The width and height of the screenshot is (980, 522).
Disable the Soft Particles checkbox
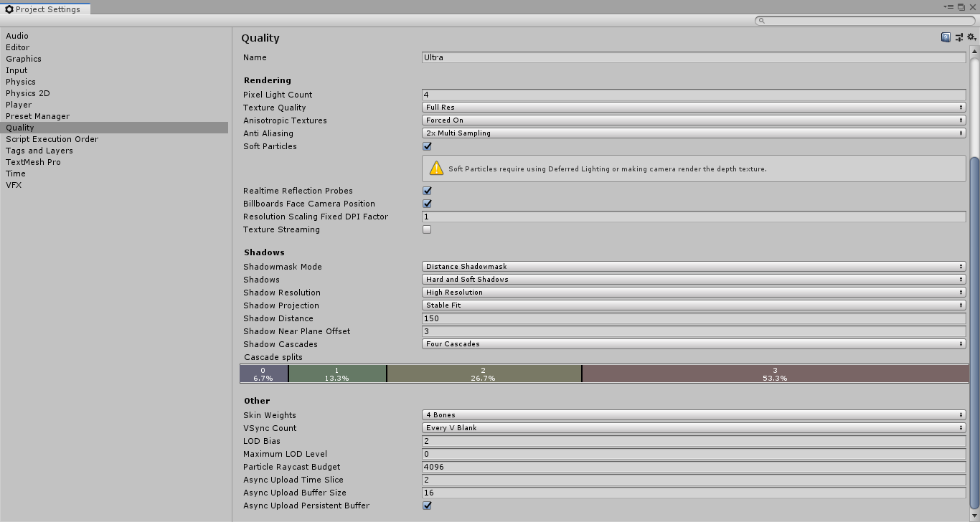427,146
